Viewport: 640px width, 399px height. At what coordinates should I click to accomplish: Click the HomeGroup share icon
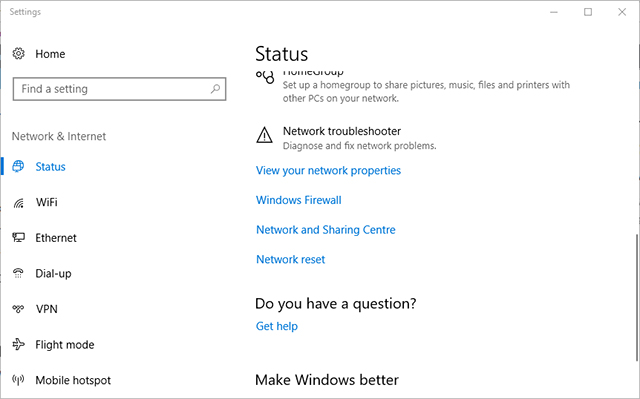(265, 77)
